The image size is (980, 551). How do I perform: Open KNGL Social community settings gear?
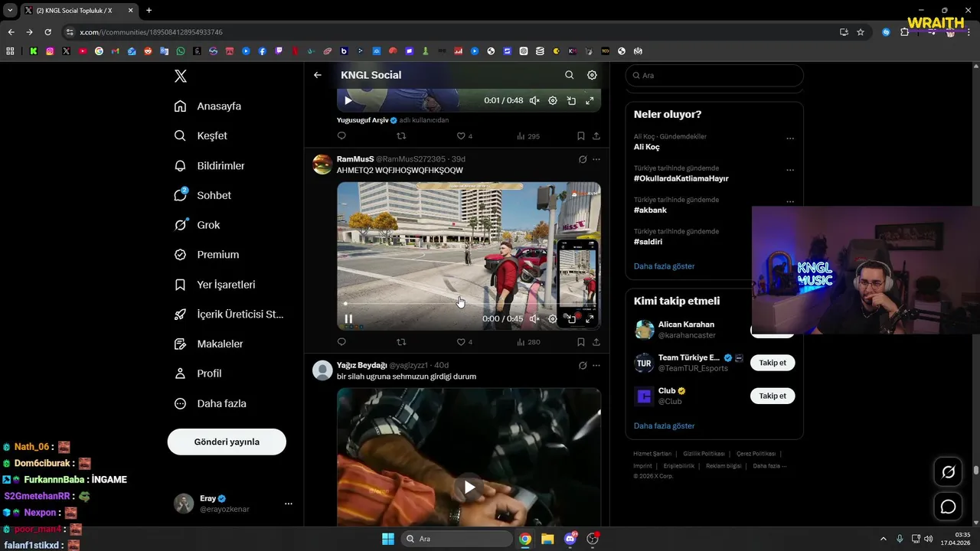click(x=592, y=75)
